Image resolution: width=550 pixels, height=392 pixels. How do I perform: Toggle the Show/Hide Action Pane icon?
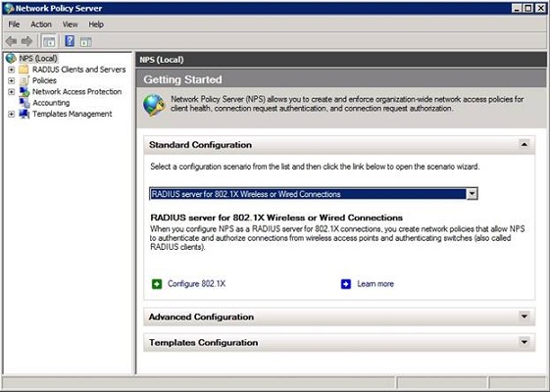(x=86, y=42)
